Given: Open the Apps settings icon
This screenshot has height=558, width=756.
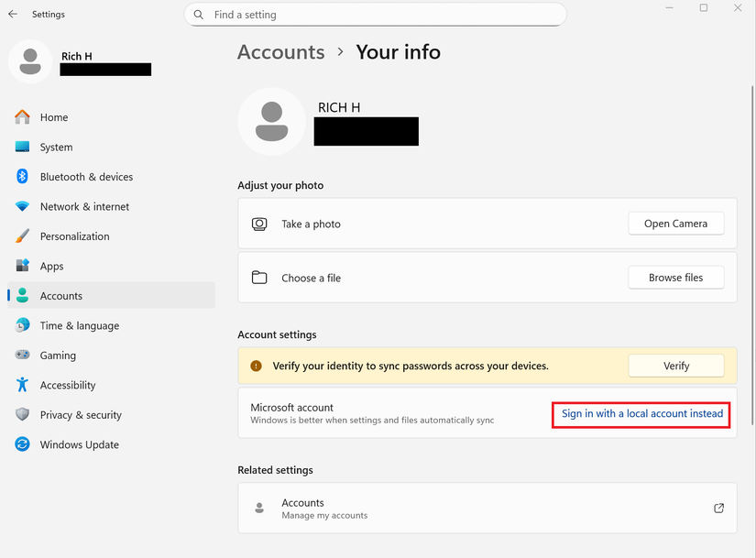Looking at the screenshot, I should tap(22, 266).
